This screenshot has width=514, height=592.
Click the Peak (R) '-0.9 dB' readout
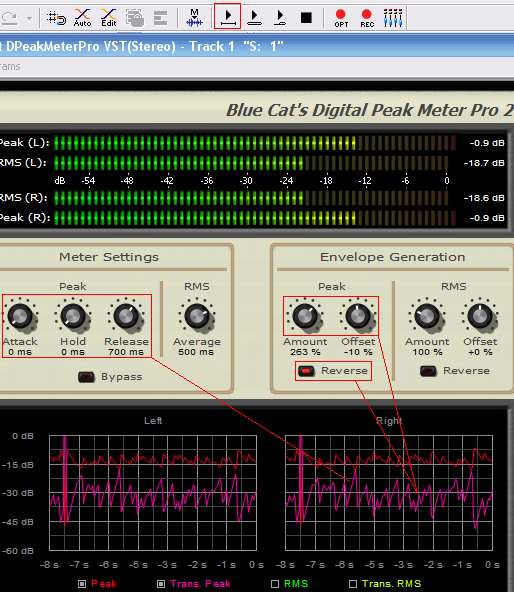pos(487,218)
